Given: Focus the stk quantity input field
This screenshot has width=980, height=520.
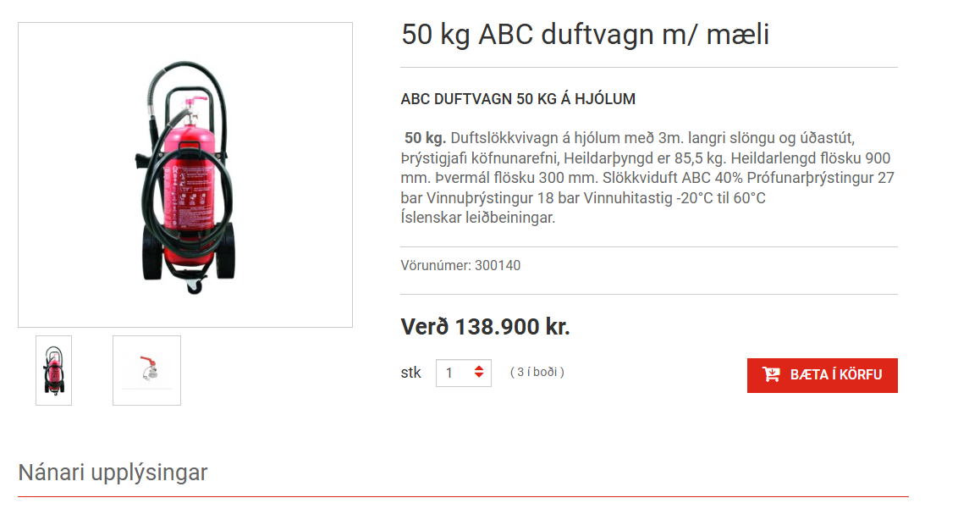Looking at the screenshot, I should click(463, 373).
